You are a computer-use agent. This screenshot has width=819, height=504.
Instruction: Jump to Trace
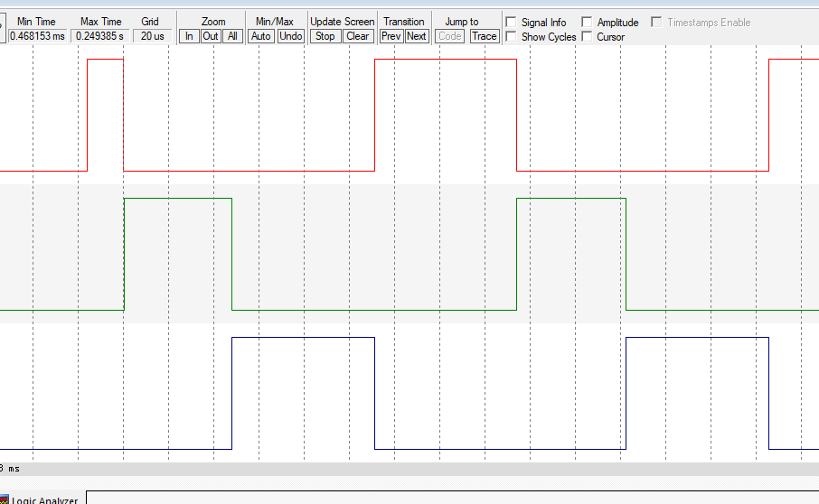pyautogui.click(x=485, y=36)
